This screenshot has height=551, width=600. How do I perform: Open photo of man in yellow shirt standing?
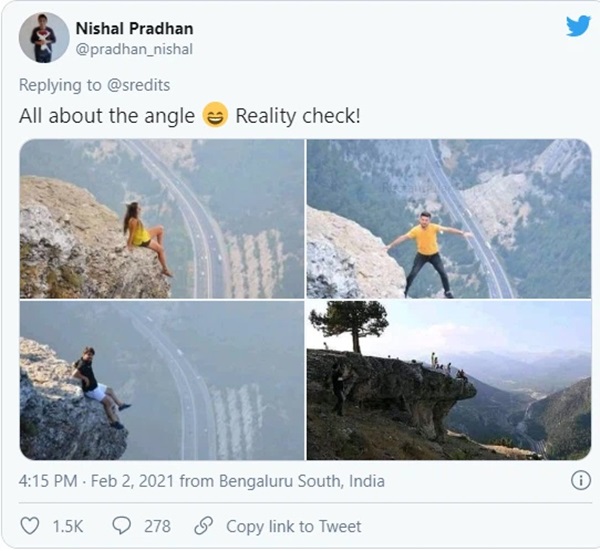click(448, 219)
